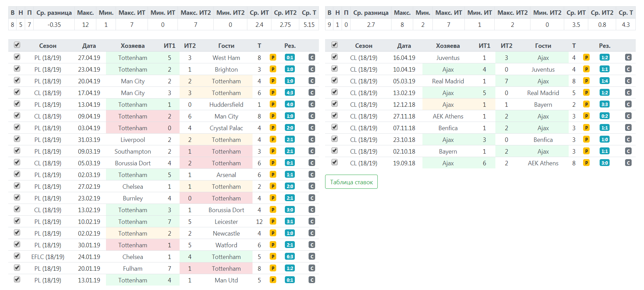Click the Ср. разница header in Tottenham summary
The image size is (644, 290).
(54, 13)
